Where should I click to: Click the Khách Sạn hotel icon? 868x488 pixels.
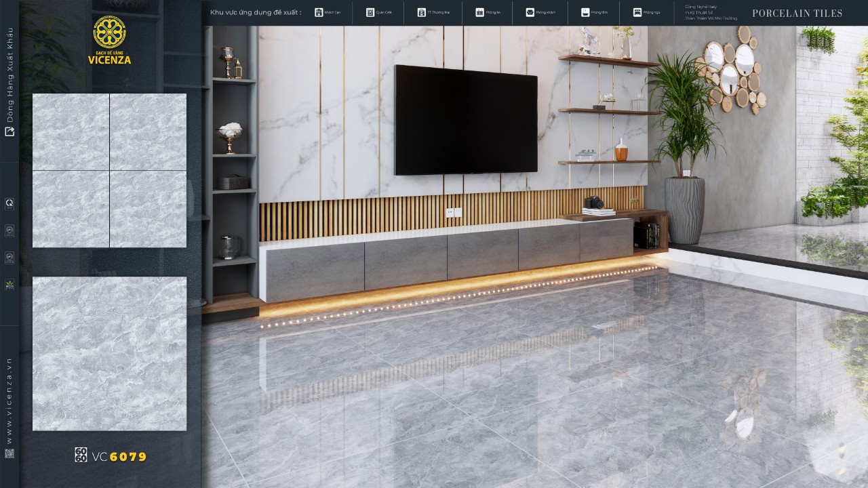coord(319,12)
